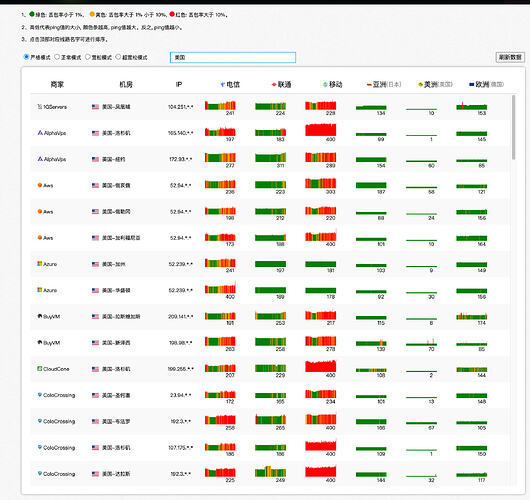Image resolution: width=530 pixels, height=500 pixels.
Task: Sort by the 欧洲 (德国) column header
Action: (x=486, y=84)
